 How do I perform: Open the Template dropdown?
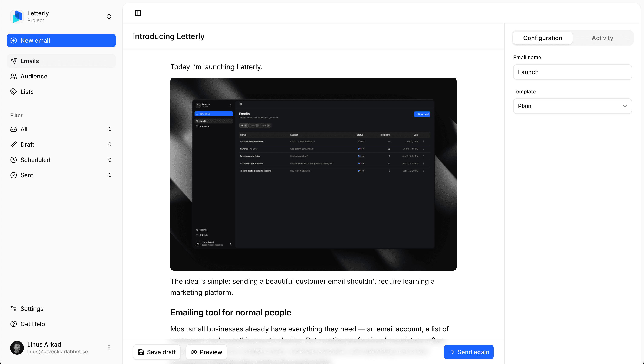click(572, 106)
